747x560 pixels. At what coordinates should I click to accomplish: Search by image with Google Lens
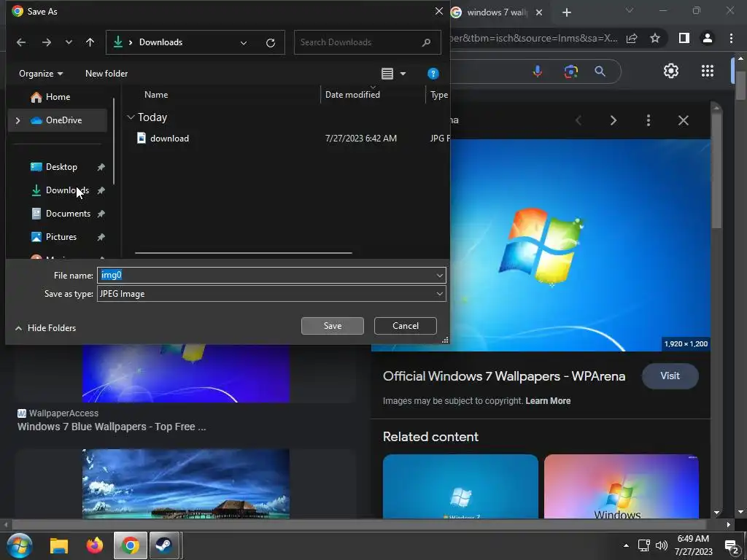570,71
